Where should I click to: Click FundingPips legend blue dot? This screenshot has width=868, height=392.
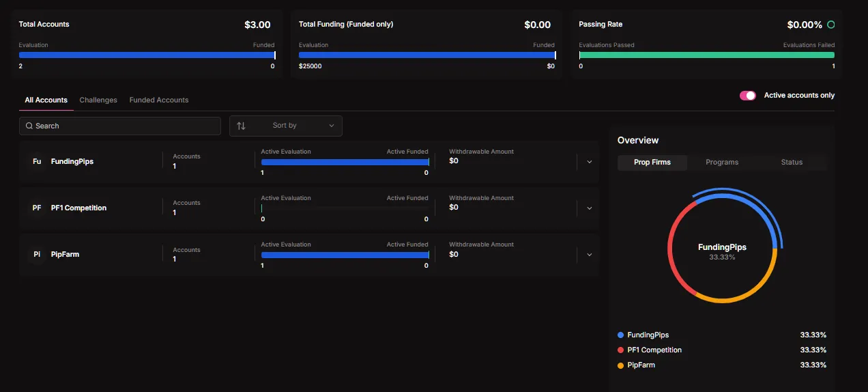[621, 335]
